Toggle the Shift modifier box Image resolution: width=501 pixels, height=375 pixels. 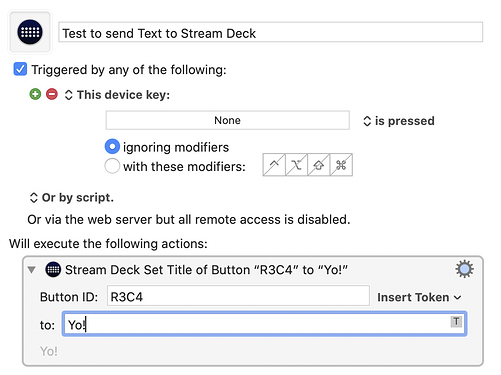319,165
